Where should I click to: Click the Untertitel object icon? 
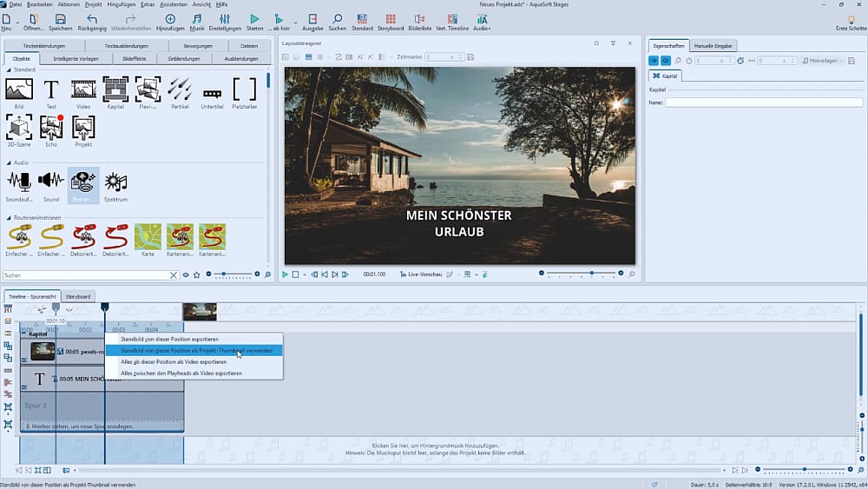pyautogui.click(x=212, y=92)
